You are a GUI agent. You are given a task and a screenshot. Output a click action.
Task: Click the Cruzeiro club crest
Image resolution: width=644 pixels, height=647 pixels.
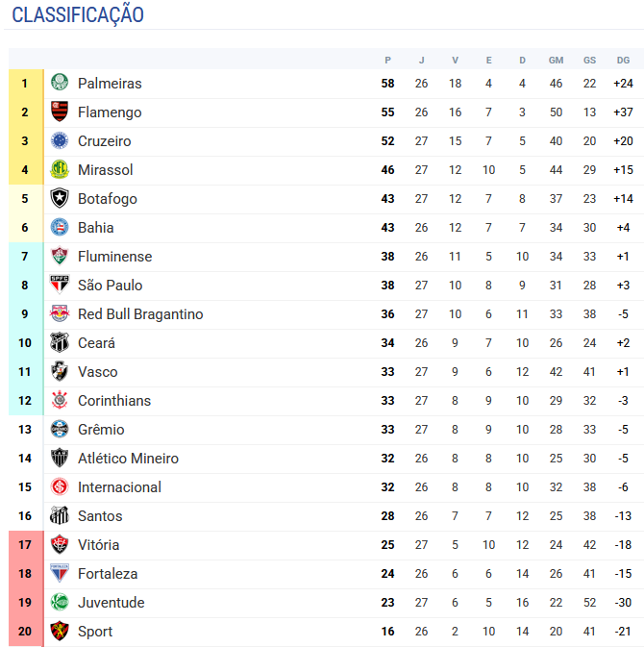60,141
